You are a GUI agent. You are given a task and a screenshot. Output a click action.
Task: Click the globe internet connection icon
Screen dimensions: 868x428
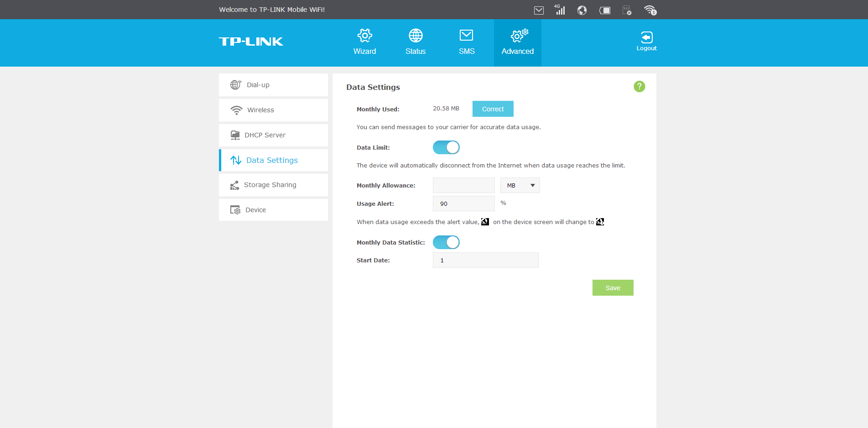pos(582,10)
